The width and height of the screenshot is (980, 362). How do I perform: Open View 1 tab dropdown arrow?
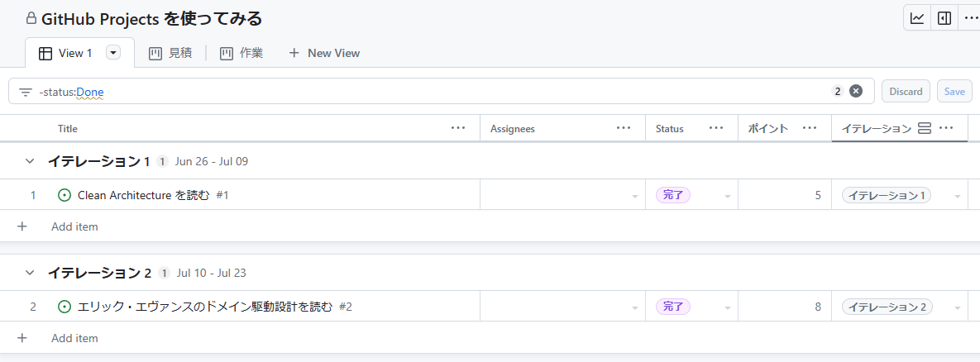pyautogui.click(x=114, y=53)
